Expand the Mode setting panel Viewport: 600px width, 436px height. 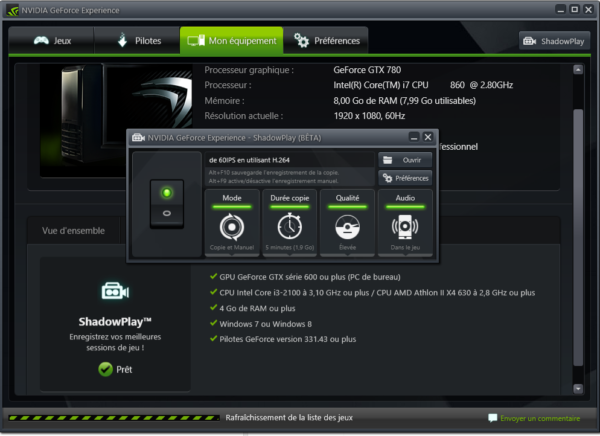pyautogui.click(x=232, y=222)
